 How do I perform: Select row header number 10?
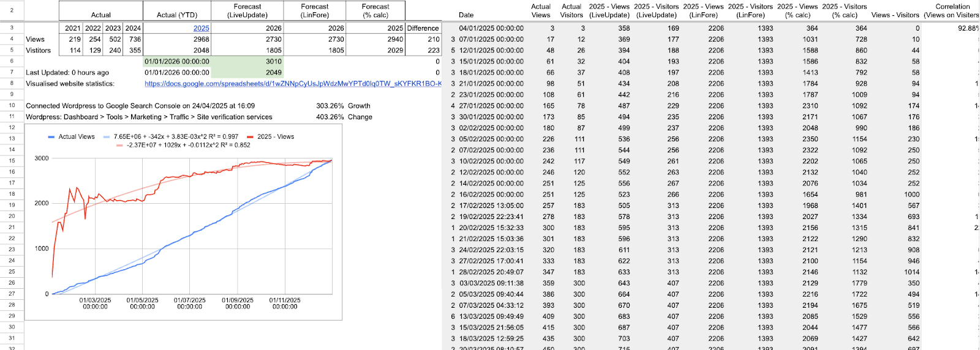pyautogui.click(x=12, y=105)
